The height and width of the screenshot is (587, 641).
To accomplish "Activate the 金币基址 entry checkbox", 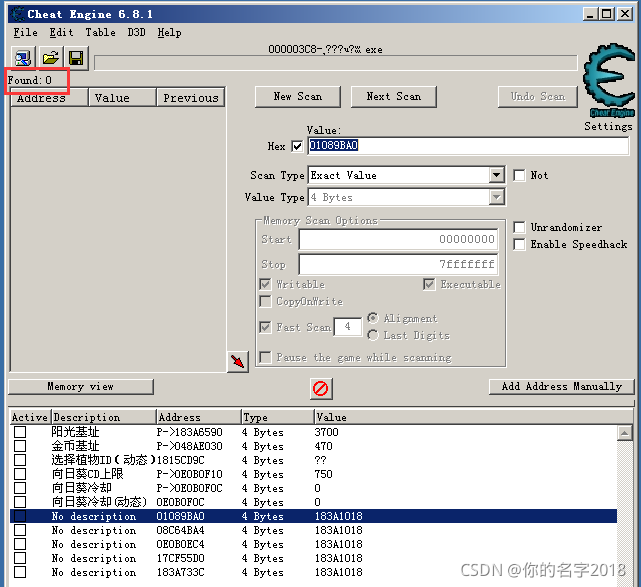I will 20,446.
